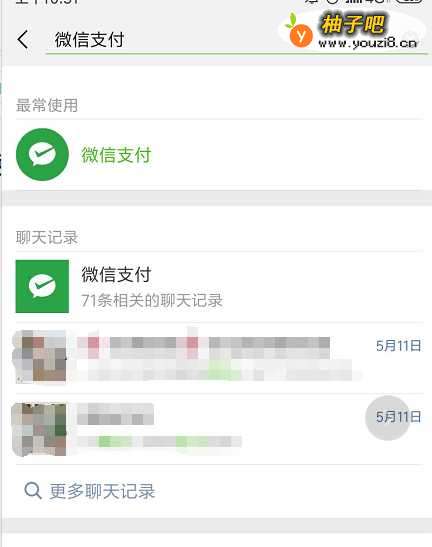Open the round green WeChat Pay icon
Screen dimensions: 432x547
click(42, 154)
